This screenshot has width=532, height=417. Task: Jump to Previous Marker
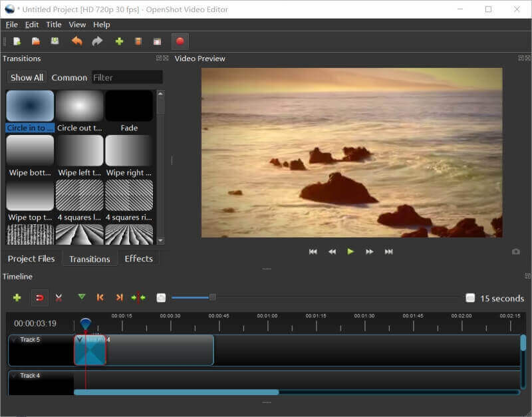point(100,298)
